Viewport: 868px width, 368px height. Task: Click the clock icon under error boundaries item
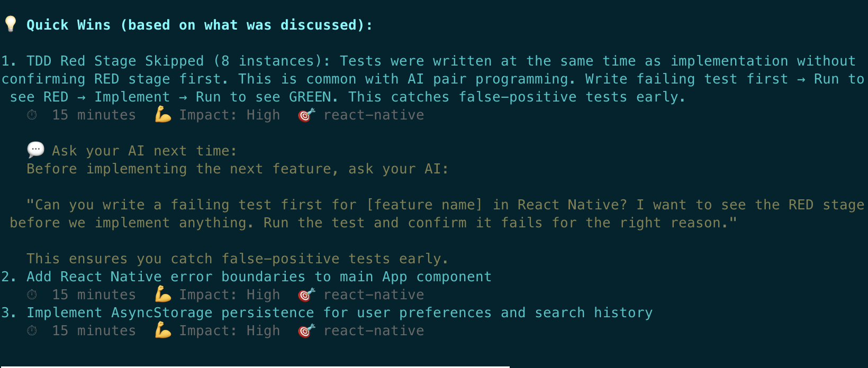click(32, 295)
